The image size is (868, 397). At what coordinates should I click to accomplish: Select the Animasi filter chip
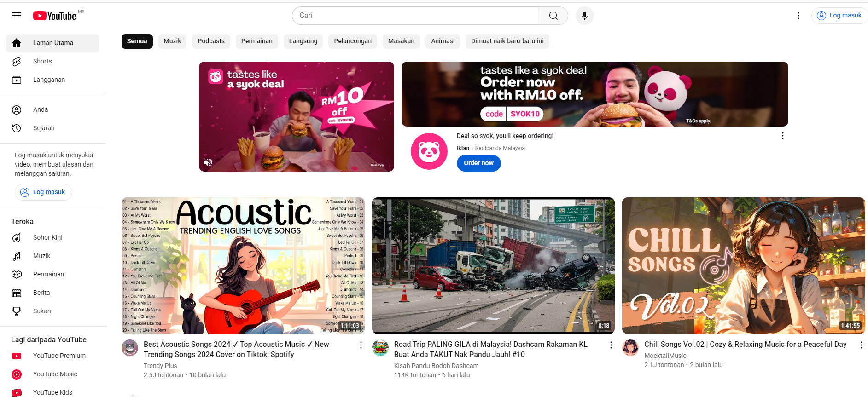click(443, 41)
